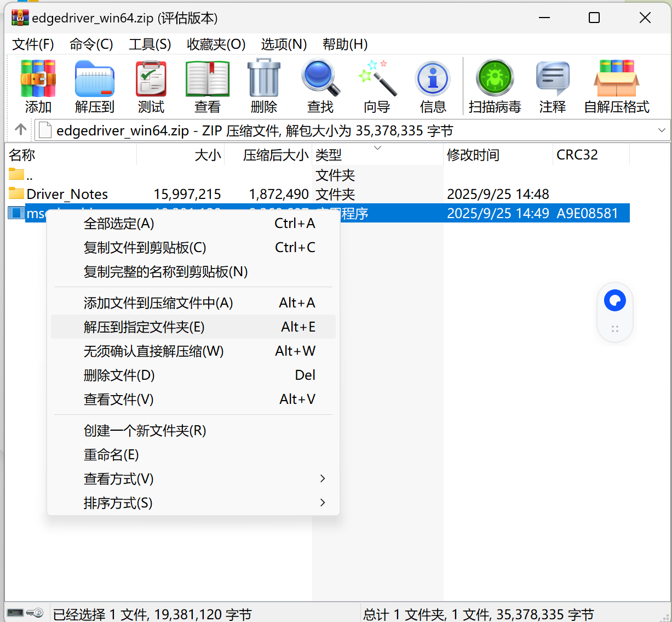Click the totals (总计 1 文件夹) status text
The width and height of the screenshot is (672, 622).
click(478, 614)
